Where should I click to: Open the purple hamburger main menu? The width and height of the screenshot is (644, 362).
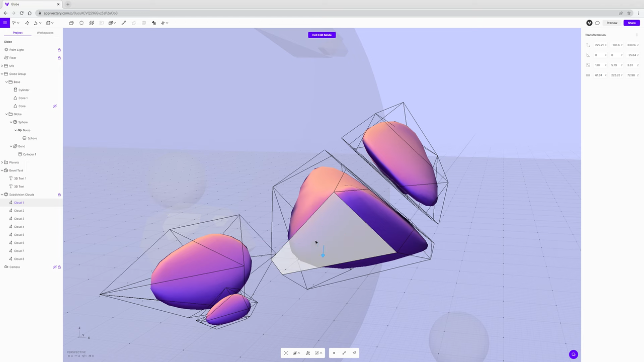pos(5,23)
